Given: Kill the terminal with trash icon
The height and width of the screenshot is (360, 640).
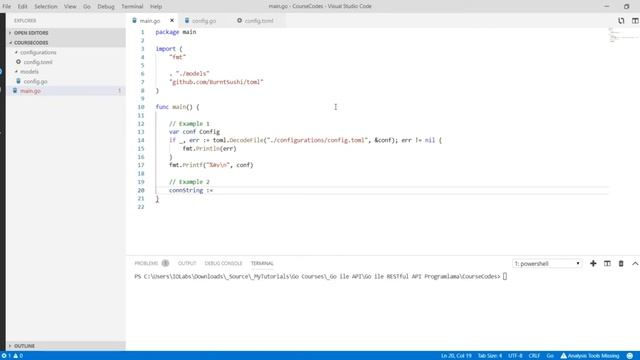Looking at the screenshot, I should pyautogui.click(x=621, y=264).
